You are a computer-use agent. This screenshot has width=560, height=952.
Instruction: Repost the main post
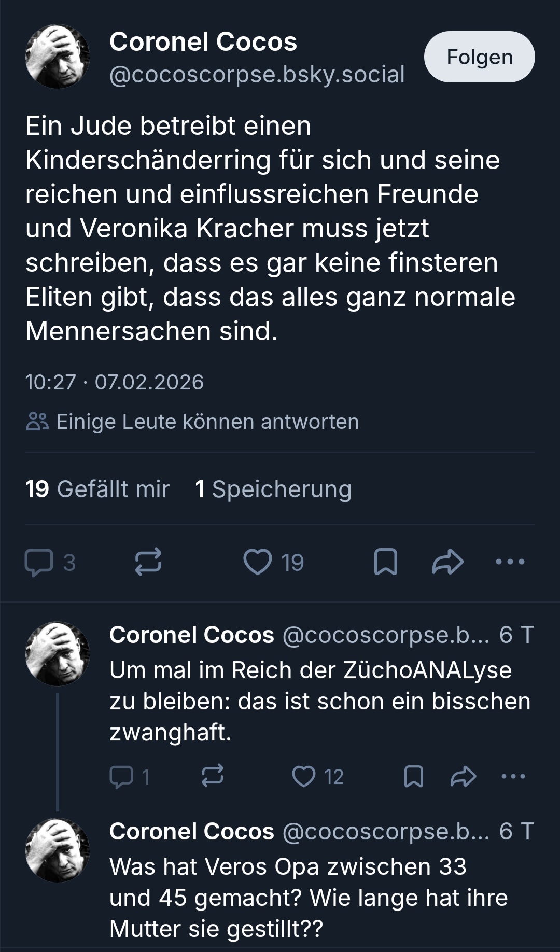coord(148,563)
